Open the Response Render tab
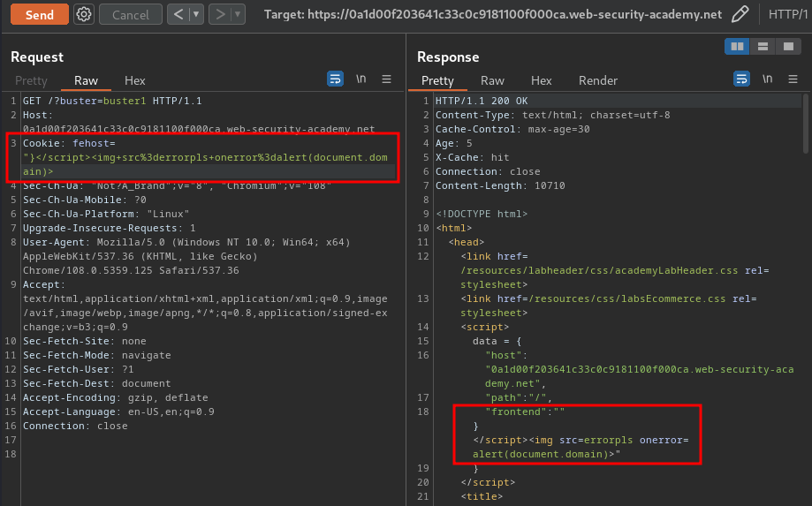Viewport: 812px width, 506px height. [598, 80]
